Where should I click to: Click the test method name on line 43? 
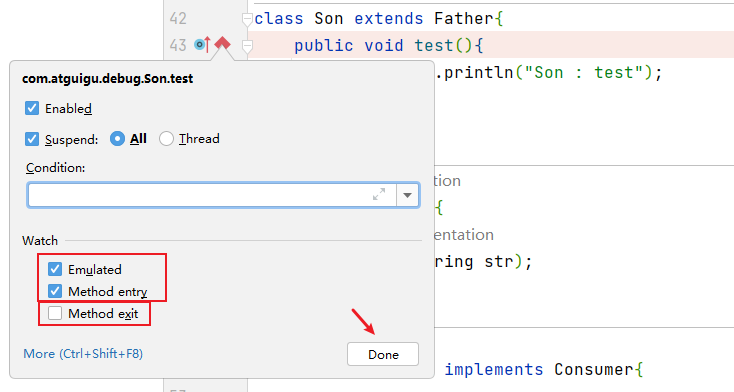(x=434, y=46)
